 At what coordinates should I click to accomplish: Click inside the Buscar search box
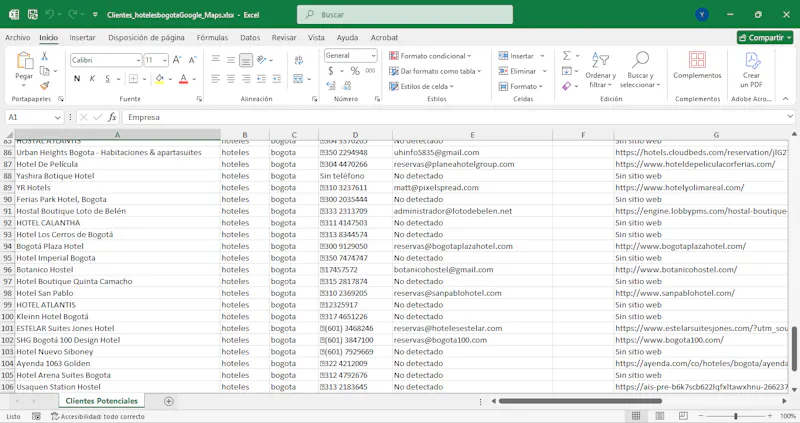[x=405, y=15]
